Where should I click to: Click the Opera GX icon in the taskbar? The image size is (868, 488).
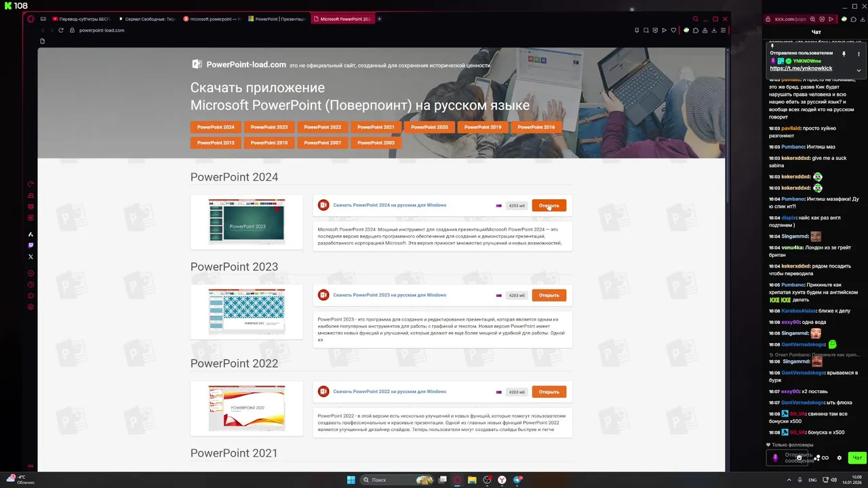[x=457, y=480]
